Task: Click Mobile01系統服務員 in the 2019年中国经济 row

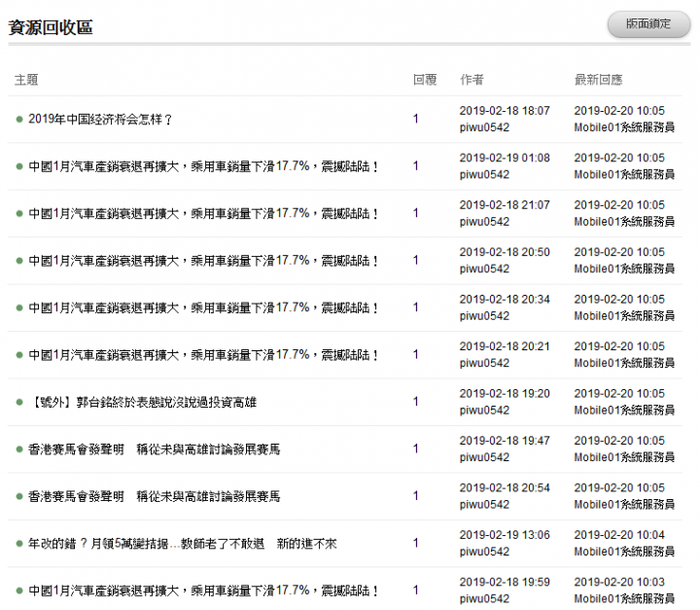Action: click(624, 127)
